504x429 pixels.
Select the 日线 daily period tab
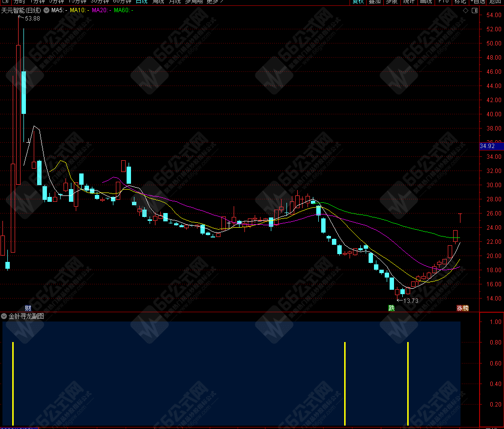click(x=142, y=1)
